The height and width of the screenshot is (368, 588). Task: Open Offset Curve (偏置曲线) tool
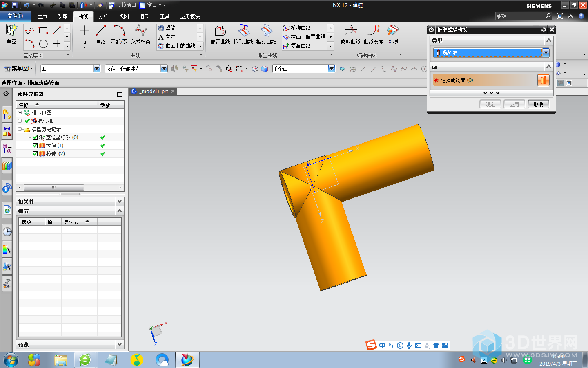tap(220, 34)
